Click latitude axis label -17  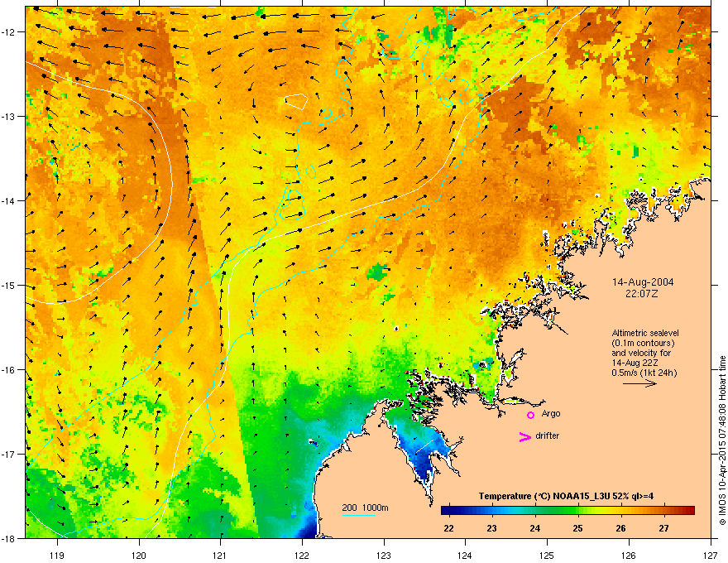pyautogui.click(x=9, y=454)
